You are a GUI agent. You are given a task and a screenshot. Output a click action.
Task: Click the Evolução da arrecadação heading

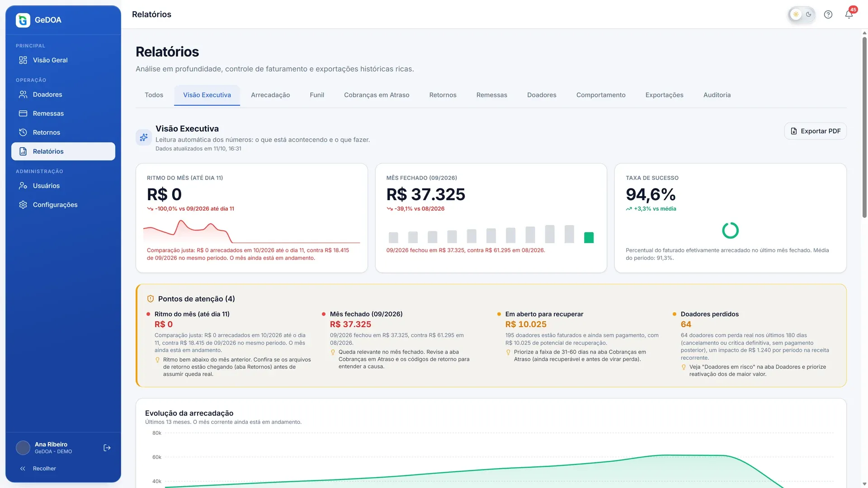click(x=189, y=413)
